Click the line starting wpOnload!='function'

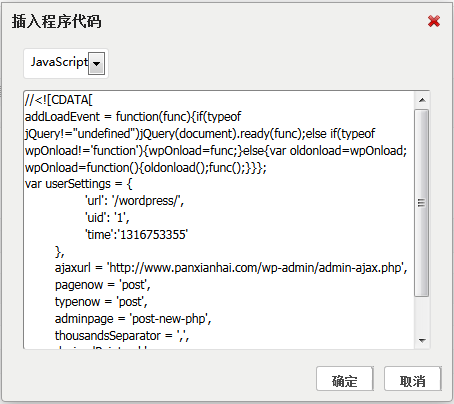click(216, 151)
